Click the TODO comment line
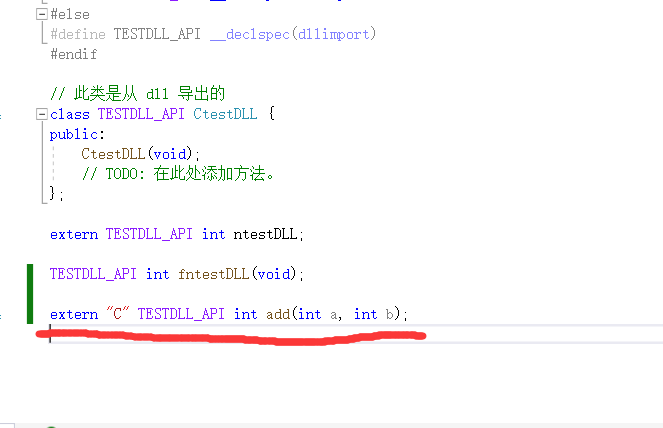This screenshot has height=428, width=663. [x=178, y=173]
